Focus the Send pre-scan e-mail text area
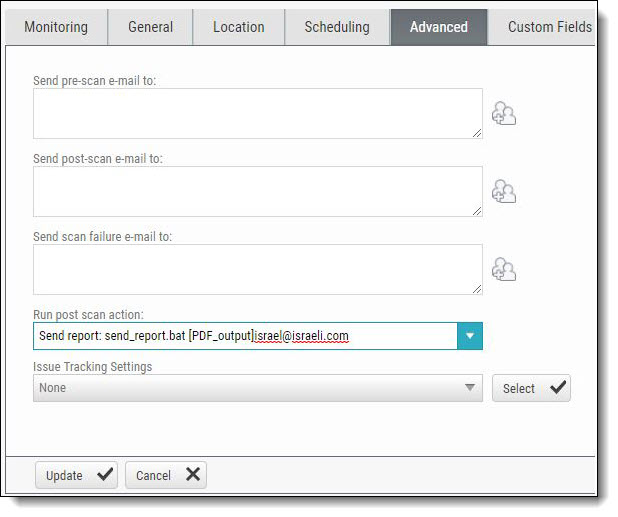This screenshot has width=618, height=517. [x=257, y=113]
